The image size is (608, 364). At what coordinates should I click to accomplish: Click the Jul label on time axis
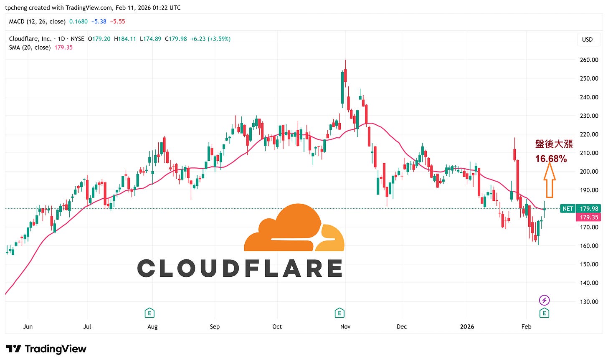(x=87, y=326)
